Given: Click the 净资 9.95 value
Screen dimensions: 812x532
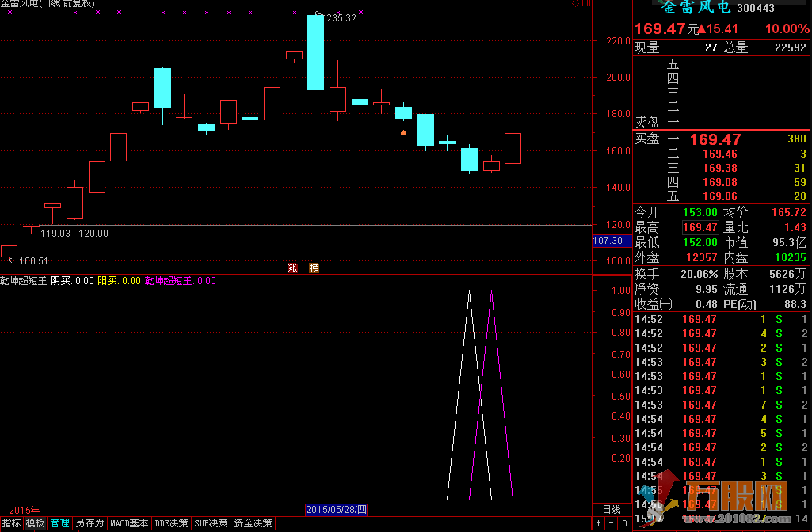Looking at the screenshot, I should [707, 289].
